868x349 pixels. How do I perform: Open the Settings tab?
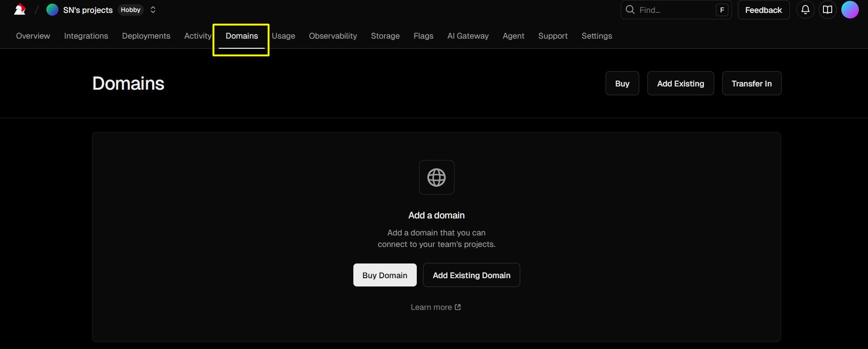click(x=596, y=36)
